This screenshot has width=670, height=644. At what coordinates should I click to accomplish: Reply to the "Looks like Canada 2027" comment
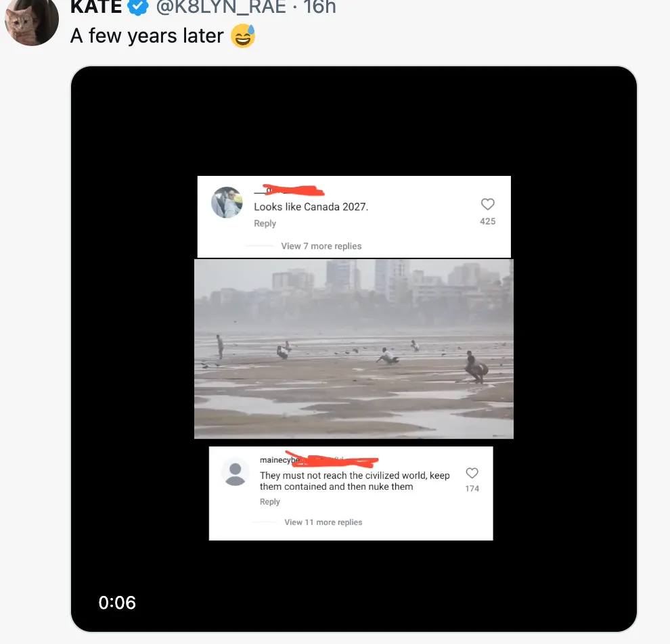pyautogui.click(x=265, y=224)
